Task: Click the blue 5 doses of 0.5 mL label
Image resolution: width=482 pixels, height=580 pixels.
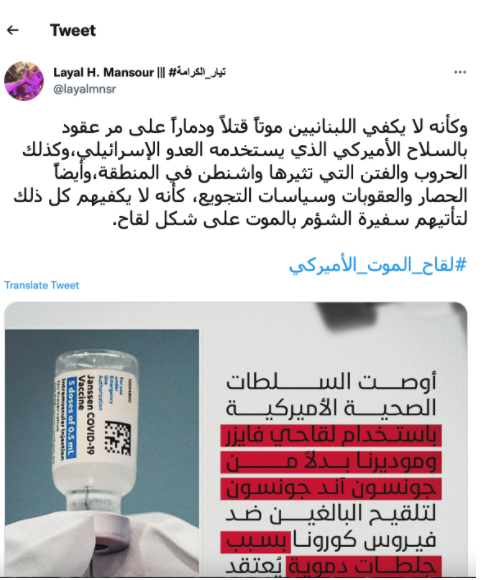Action: [x=71, y=422]
